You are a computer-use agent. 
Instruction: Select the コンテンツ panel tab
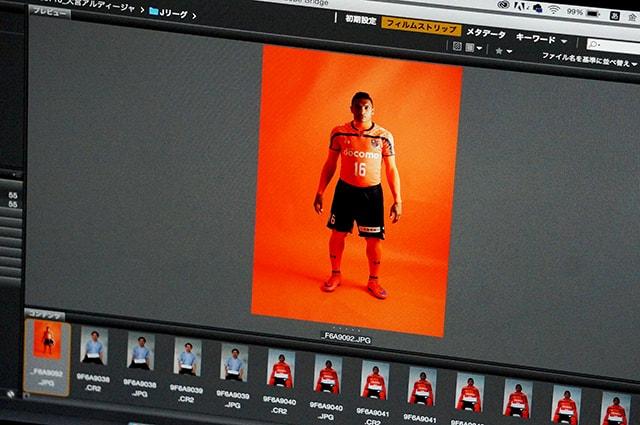pyautogui.click(x=45, y=315)
